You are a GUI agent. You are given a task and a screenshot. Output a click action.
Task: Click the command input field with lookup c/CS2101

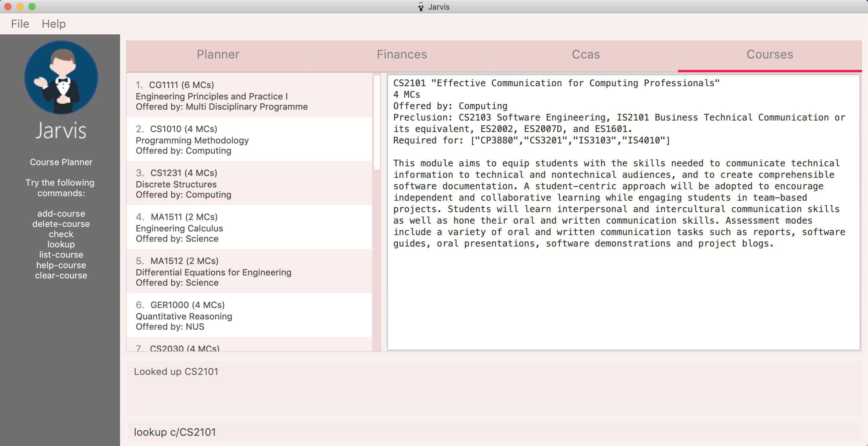494,432
